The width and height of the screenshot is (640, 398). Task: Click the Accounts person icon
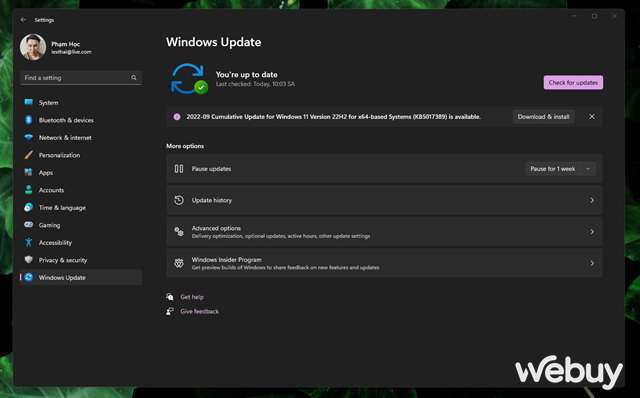[x=29, y=190]
